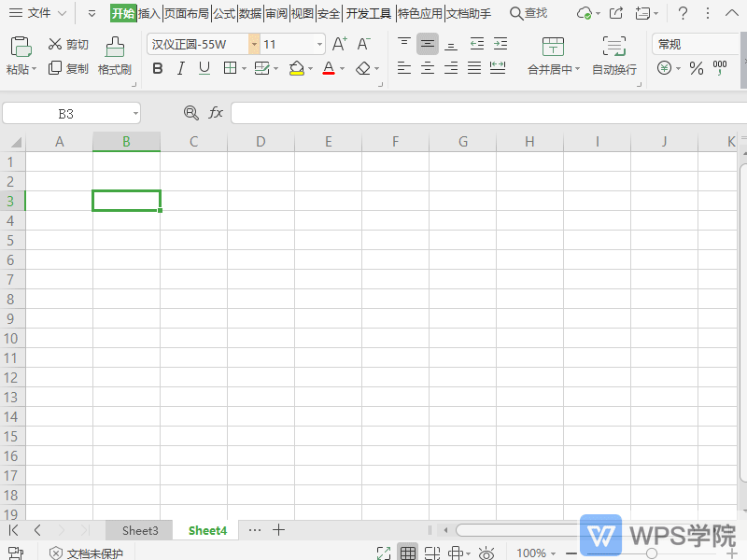Click distributed alignment icon
The height and width of the screenshot is (560, 747).
click(x=498, y=68)
